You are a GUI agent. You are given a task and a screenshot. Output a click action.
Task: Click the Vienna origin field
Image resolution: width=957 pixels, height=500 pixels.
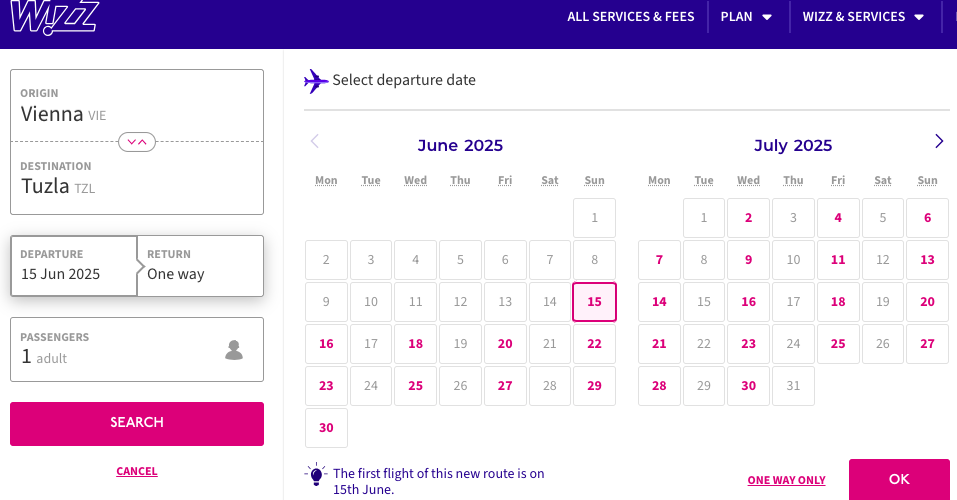[x=137, y=106]
